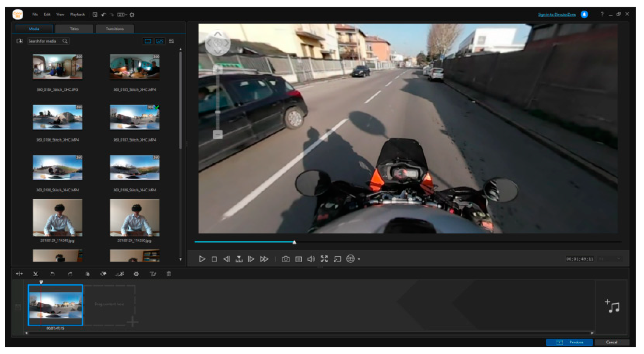Open the Playback menu
The width and height of the screenshot is (644, 354).
(77, 15)
